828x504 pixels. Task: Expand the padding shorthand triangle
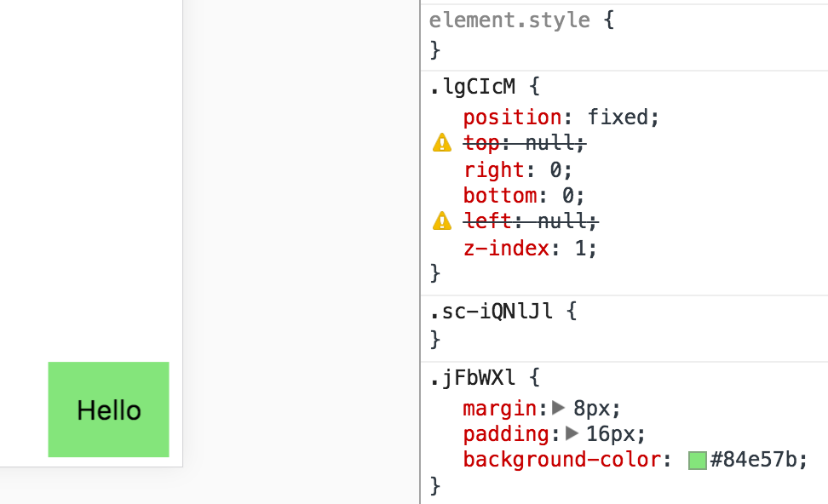pos(572,433)
